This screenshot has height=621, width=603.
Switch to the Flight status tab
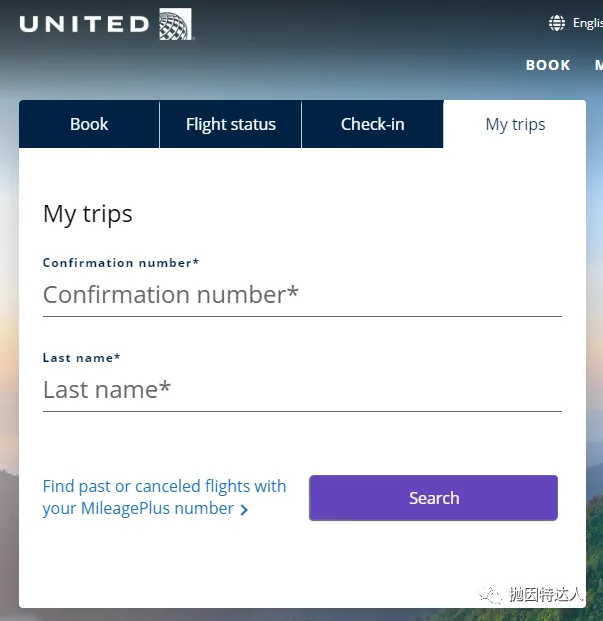pyautogui.click(x=230, y=124)
